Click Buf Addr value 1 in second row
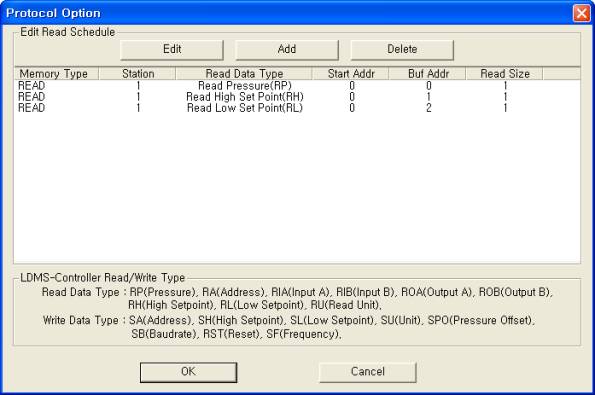595x395 pixels. (428, 97)
